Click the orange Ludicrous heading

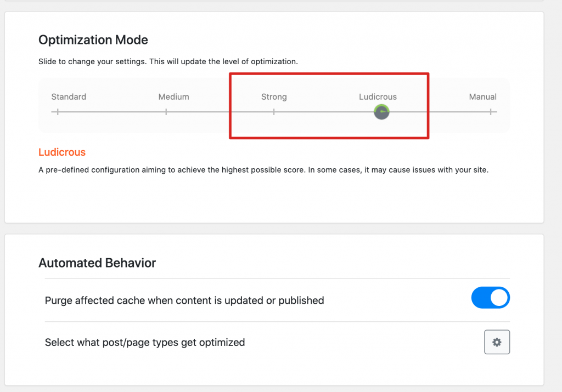(x=62, y=152)
